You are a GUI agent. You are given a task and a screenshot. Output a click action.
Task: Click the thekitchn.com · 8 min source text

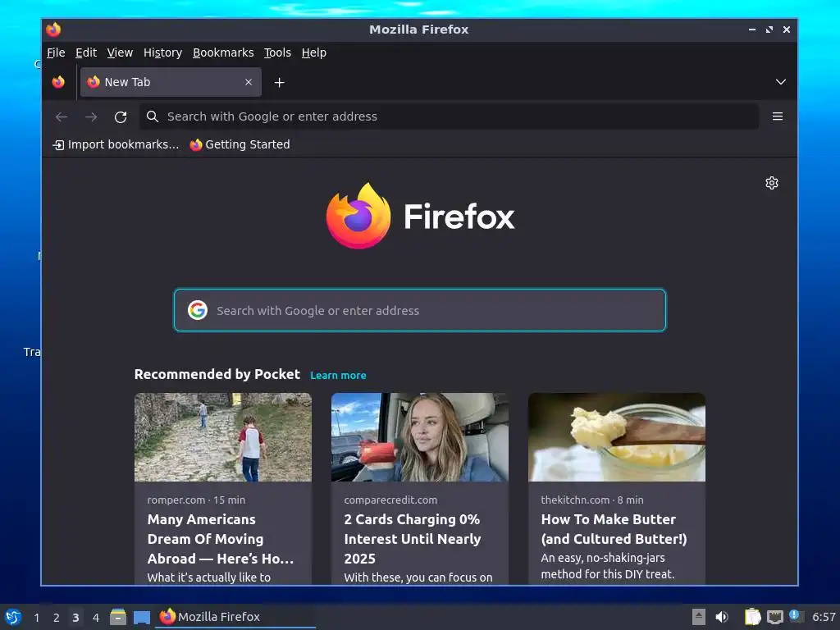(x=592, y=500)
